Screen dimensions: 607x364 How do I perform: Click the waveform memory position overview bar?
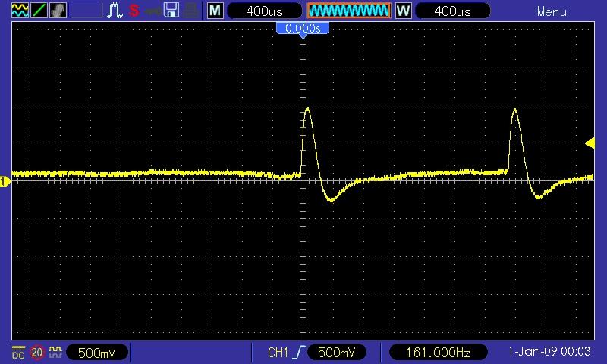pyautogui.click(x=349, y=11)
